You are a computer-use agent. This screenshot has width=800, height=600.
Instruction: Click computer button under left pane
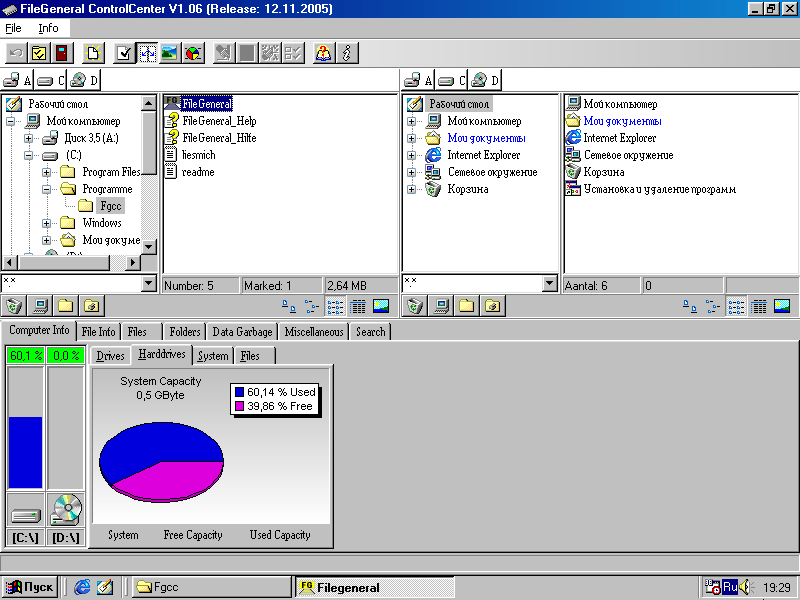coord(40,306)
